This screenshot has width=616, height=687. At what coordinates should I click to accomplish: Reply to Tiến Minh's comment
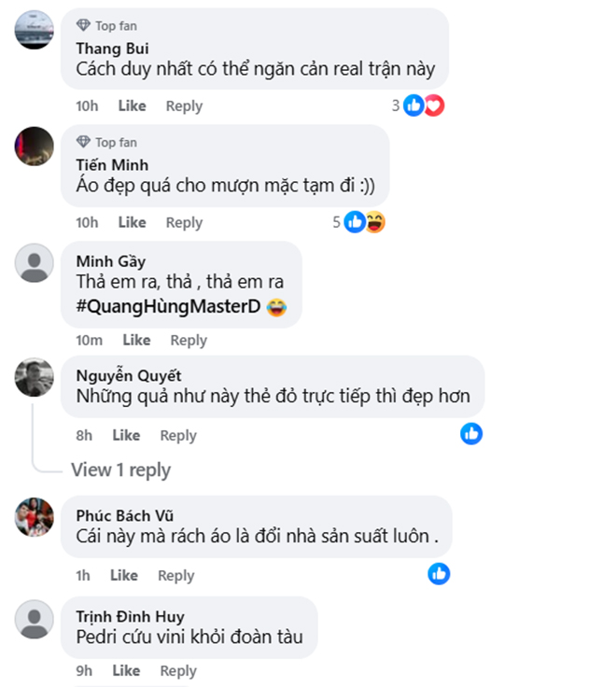point(184,222)
